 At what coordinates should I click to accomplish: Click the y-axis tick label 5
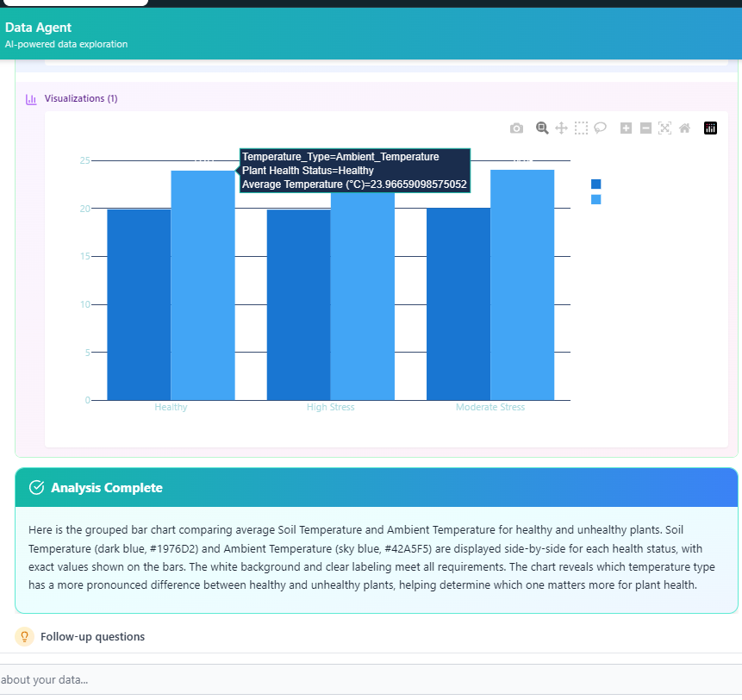tap(88, 353)
